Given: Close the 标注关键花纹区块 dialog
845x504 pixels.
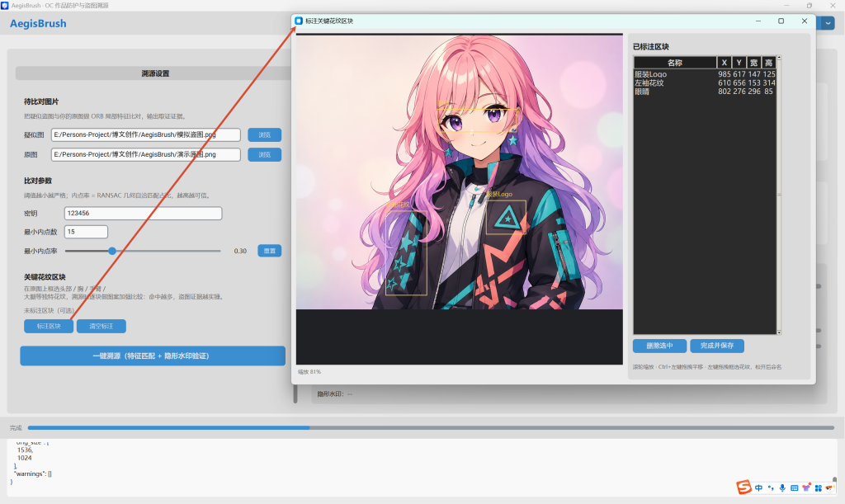Looking at the screenshot, I should click(x=804, y=21).
